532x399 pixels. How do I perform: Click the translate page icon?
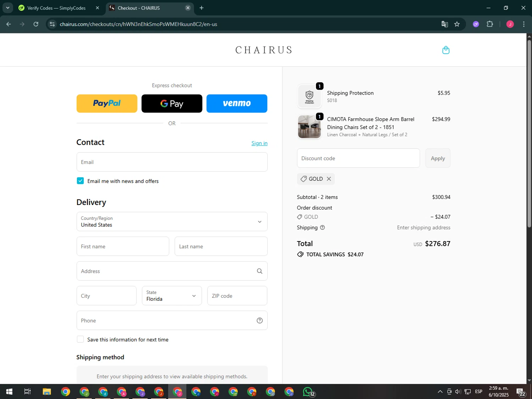coord(444,24)
